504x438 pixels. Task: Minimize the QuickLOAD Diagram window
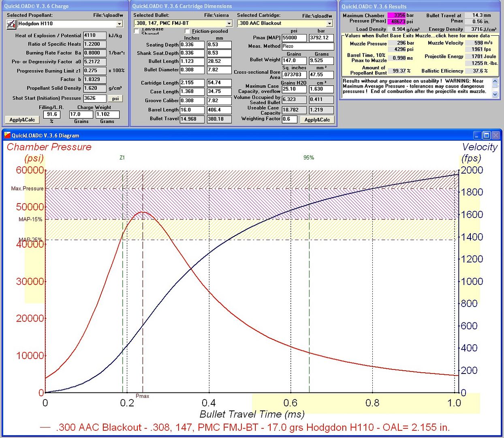pyautogui.click(x=478, y=135)
